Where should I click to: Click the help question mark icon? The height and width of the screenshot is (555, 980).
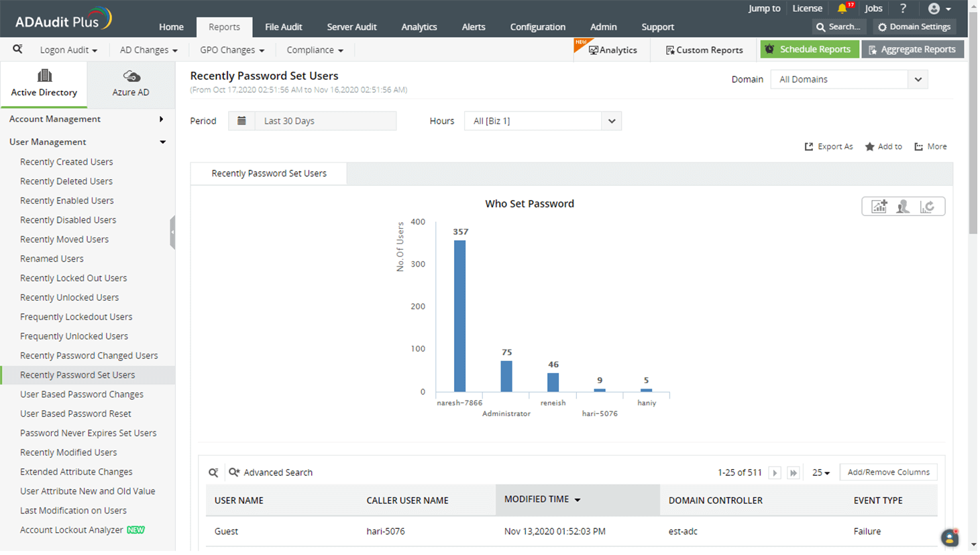903,9
